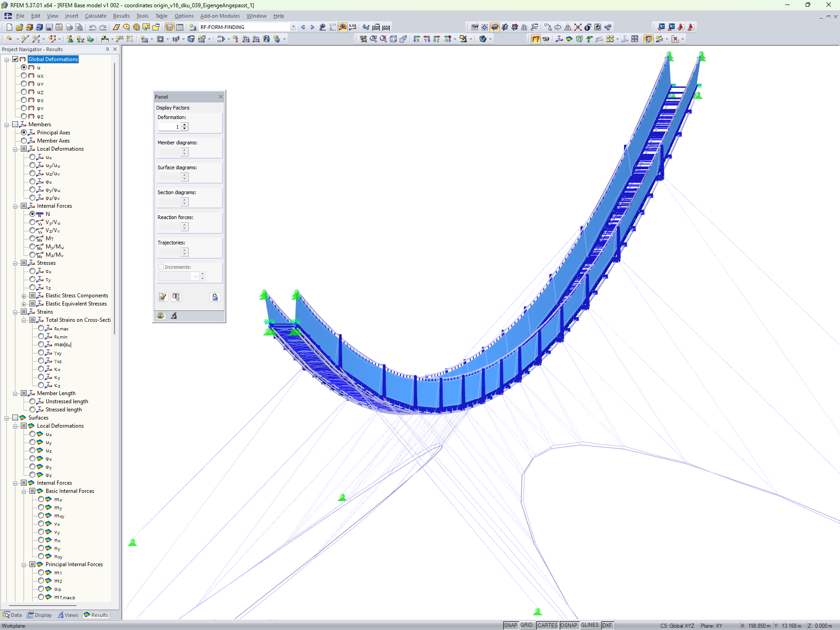Select the Show Results rendering icon
The width and height of the screenshot is (840, 630).
(343, 27)
